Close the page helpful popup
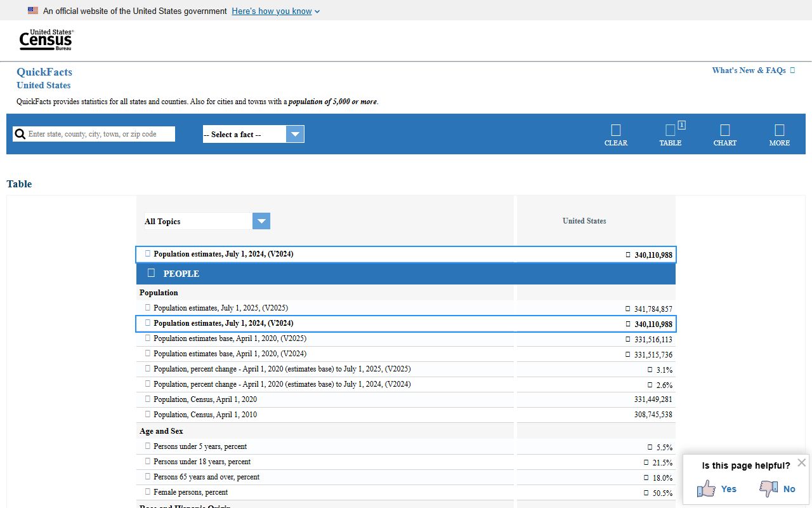This screenshot has width=812, height=508. click(802, 462)
